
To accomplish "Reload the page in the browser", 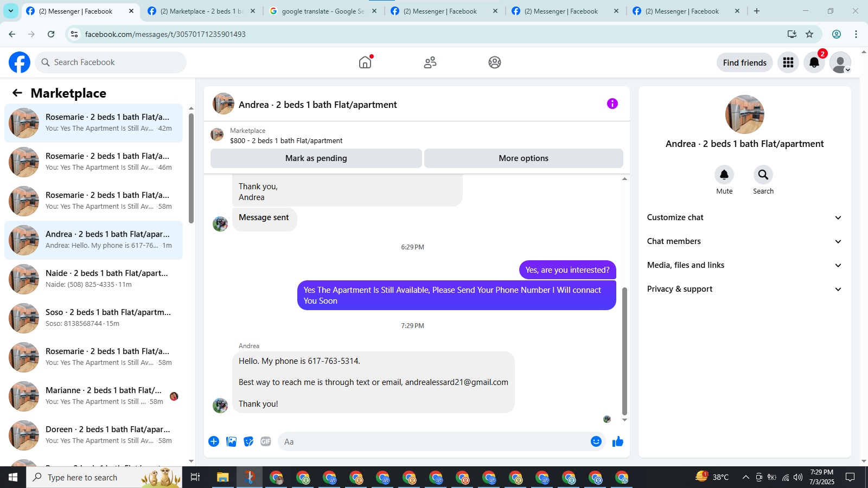I will [x=51, y=34].
